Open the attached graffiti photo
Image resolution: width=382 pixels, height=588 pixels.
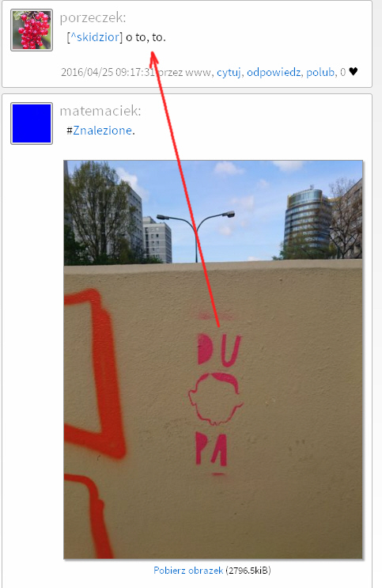pyautogui.click(x=213, y=359)
